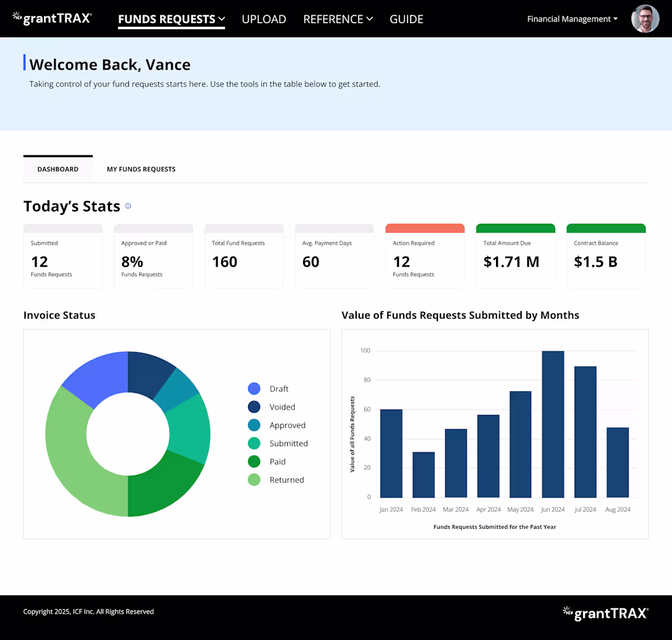Image resolution: width=672 pixels, height=640 pixels.
Task: Open the Action Required stats card
Action: point(425,257)
